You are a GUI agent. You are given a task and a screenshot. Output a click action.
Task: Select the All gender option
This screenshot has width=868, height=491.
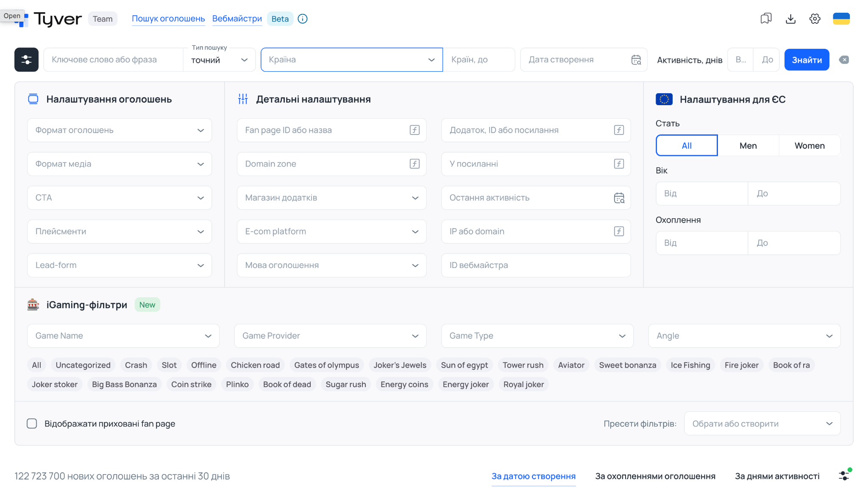click(x=687, y=145)
